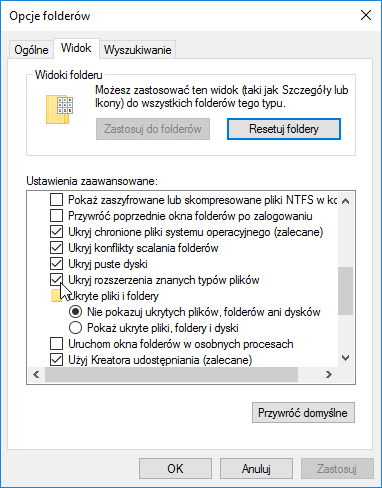The width and height of the screenshot is (382, 488).
Task: Select 'Nie pokazuj ukrytych plików' radio button
Action: point(75,312)
